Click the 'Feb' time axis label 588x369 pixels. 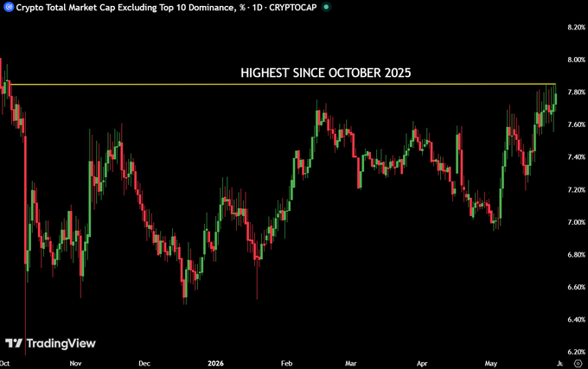[x=286, y=363]
